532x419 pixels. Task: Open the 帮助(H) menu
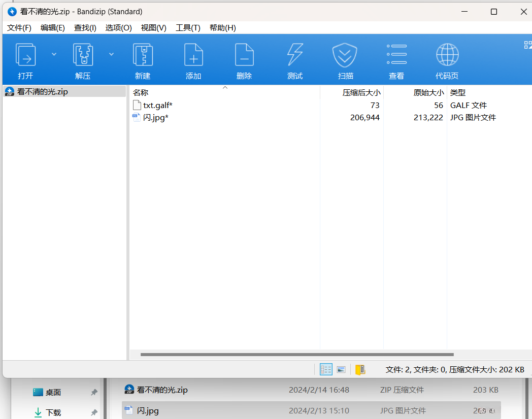[222, 28]
